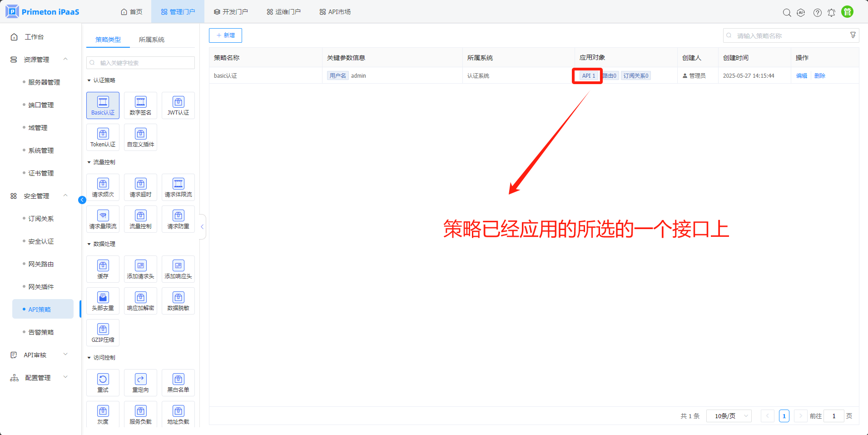Select the Token认证 policy icon

(x=103, y=137)
